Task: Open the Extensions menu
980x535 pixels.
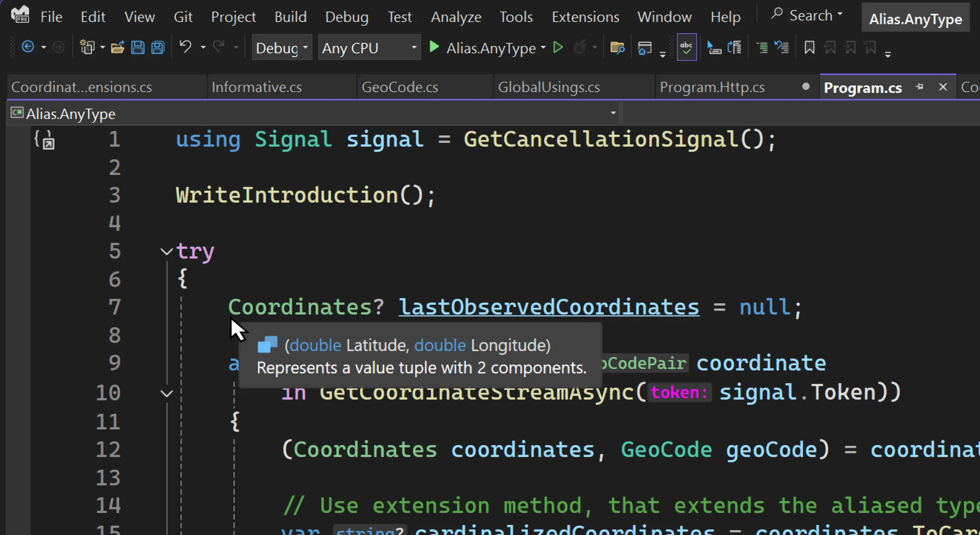Action: 586,17
